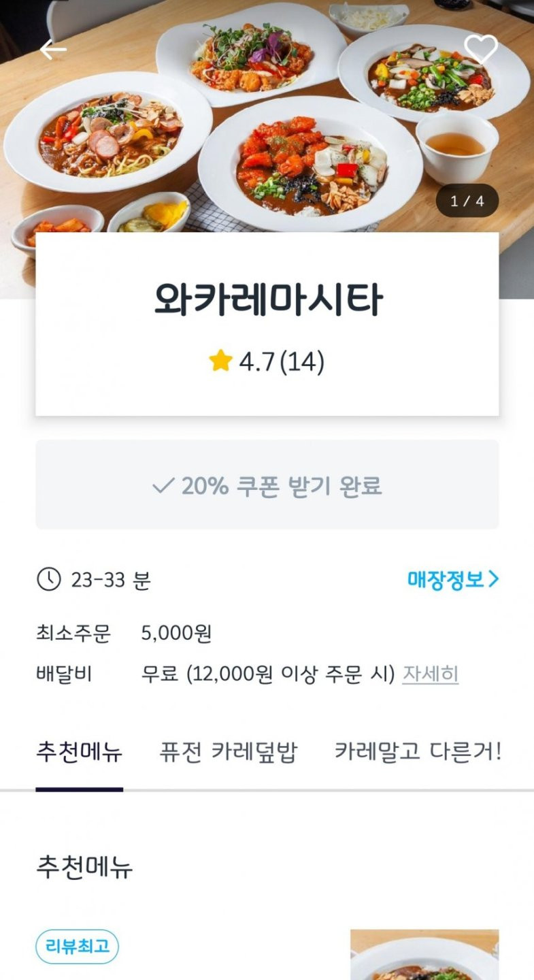
Task: Toggle the heart favorite icon
Action: pos(481,49)
